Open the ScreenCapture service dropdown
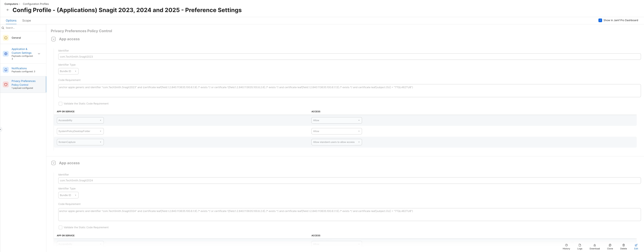This screenshot has width=644, height=252. pos(80,142)
